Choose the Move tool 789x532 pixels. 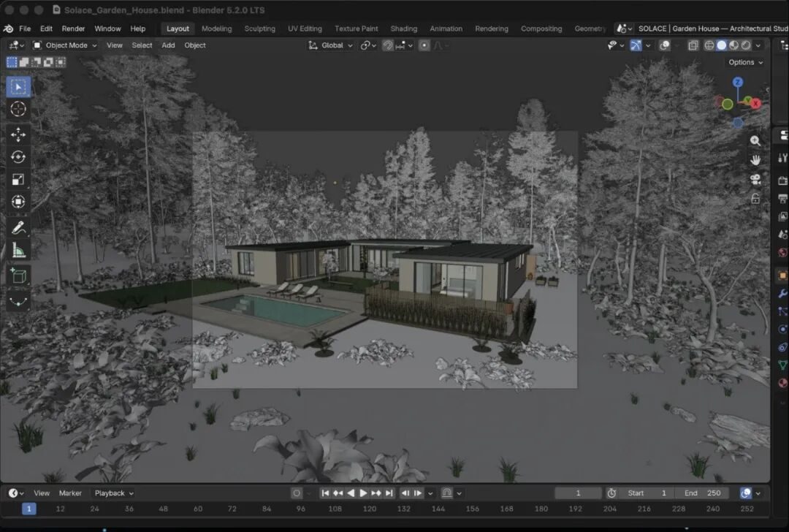18,134
